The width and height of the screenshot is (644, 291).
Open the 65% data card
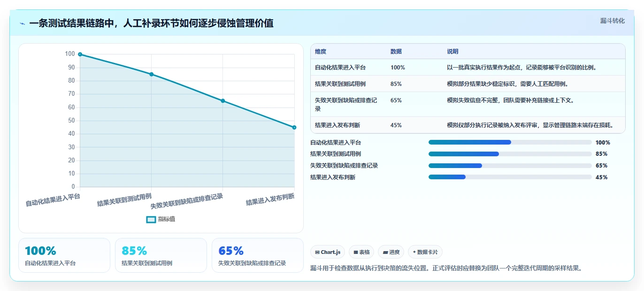pyautogui.click(x=258, y=255)
